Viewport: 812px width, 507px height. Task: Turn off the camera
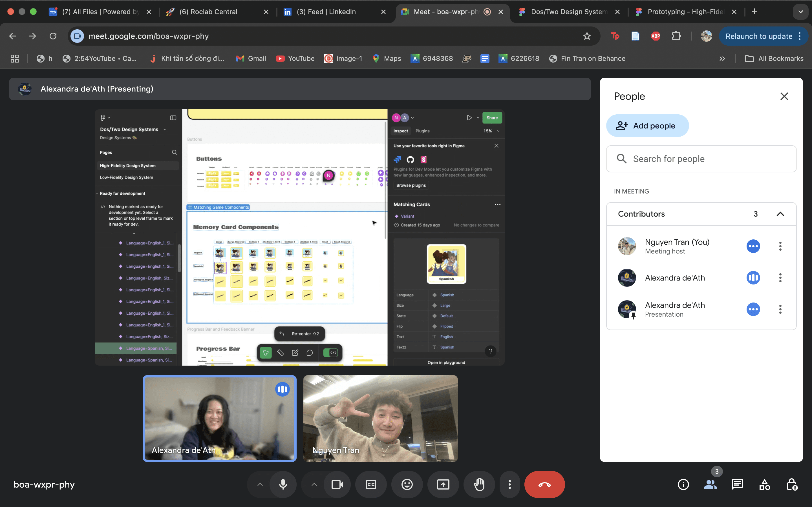pos(337,484)
